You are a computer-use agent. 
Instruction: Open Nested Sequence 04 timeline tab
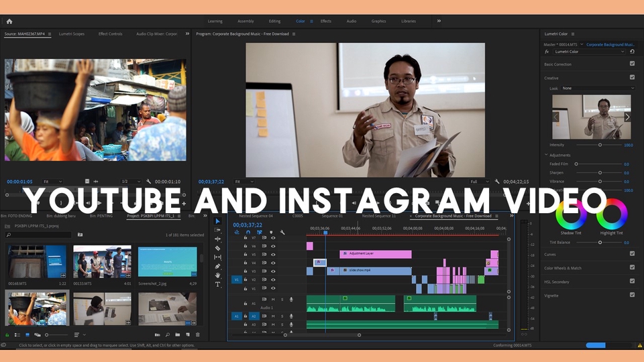(256, 216)
